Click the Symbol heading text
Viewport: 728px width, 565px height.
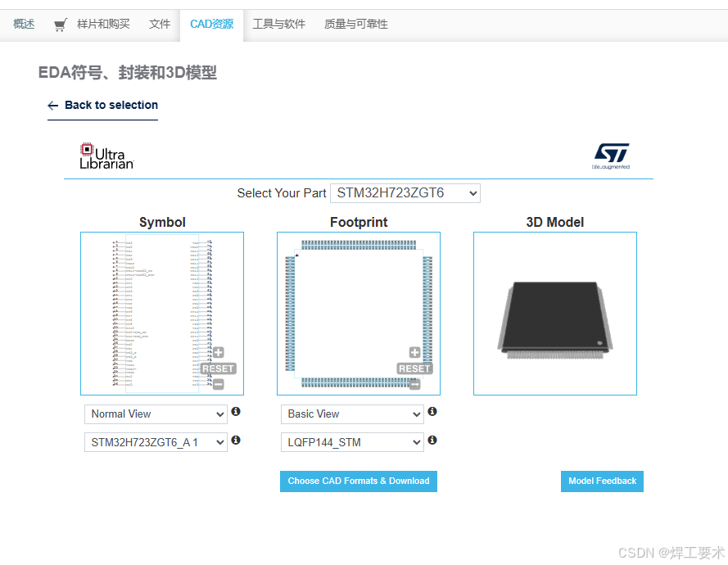[162, 223]
